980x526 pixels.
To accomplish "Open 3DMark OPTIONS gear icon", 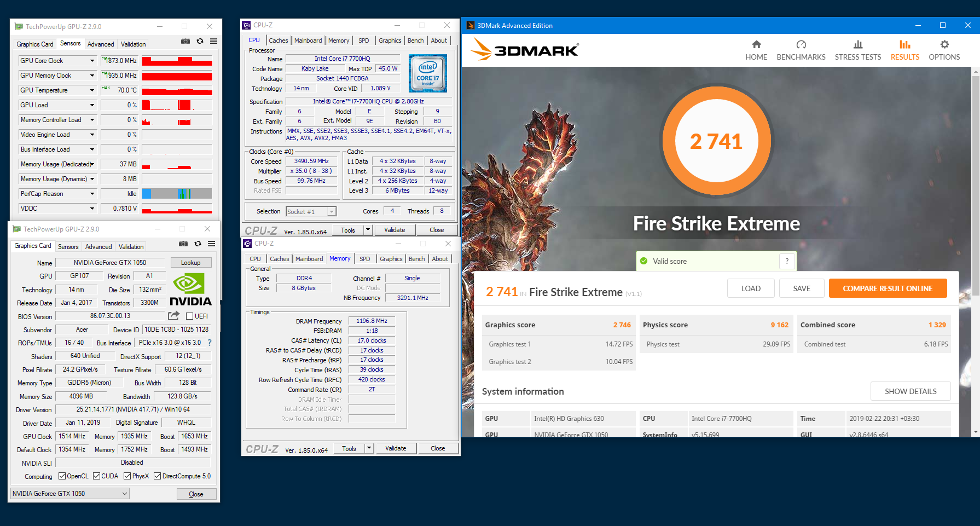I will [x=944, y=44].
